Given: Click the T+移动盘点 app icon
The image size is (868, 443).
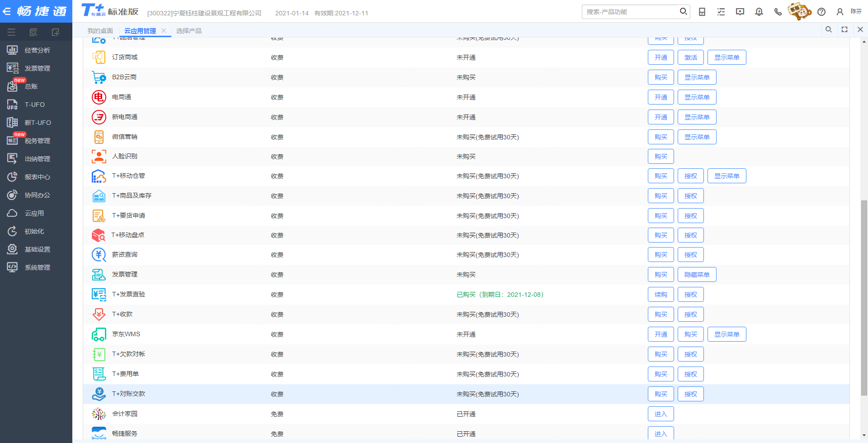Looking at the screenshot, I should tap(99, 235).
